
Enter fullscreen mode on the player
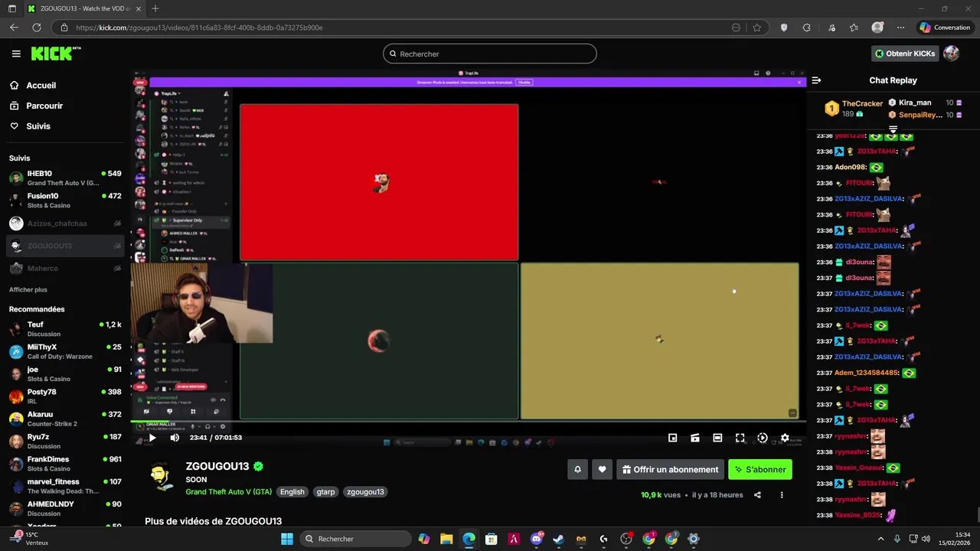[740, 438]
